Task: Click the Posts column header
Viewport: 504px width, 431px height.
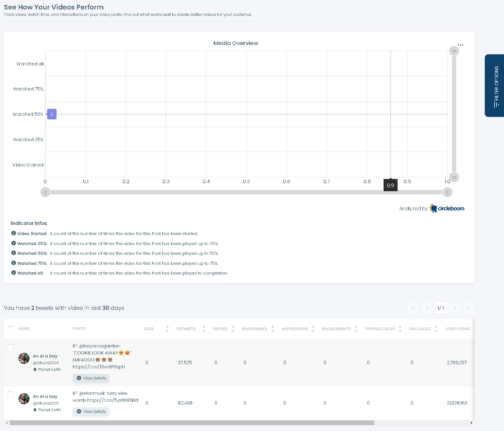Action: click(79, 329)
